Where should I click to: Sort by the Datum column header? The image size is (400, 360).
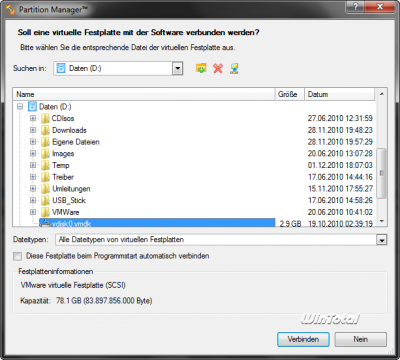(340, 94)
